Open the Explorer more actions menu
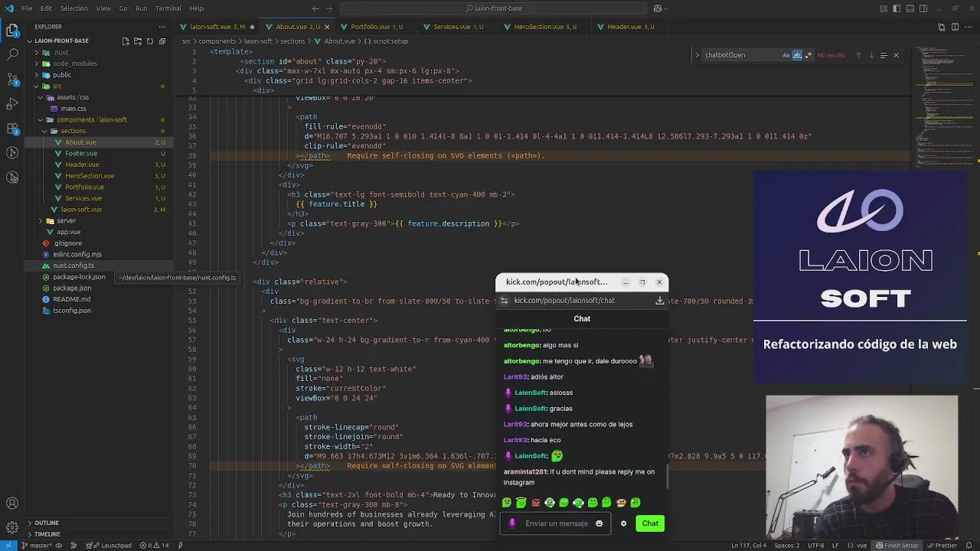 (162, 26)
